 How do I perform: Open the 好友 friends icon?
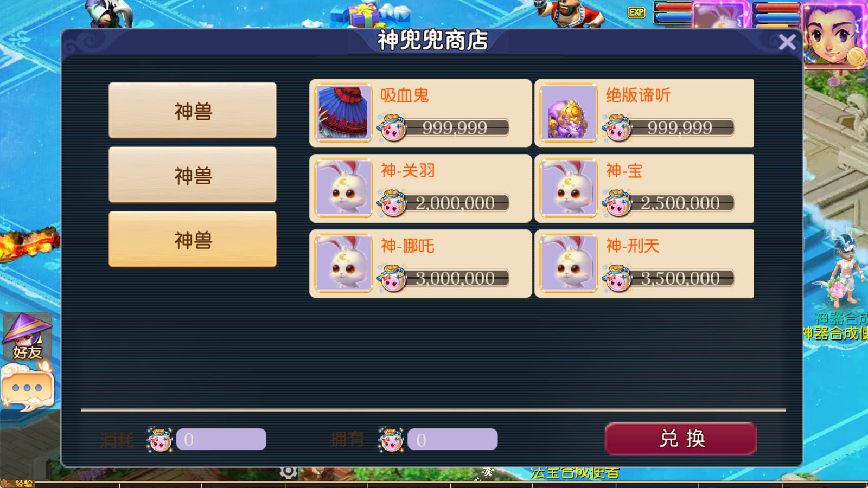tap(27, 336)
